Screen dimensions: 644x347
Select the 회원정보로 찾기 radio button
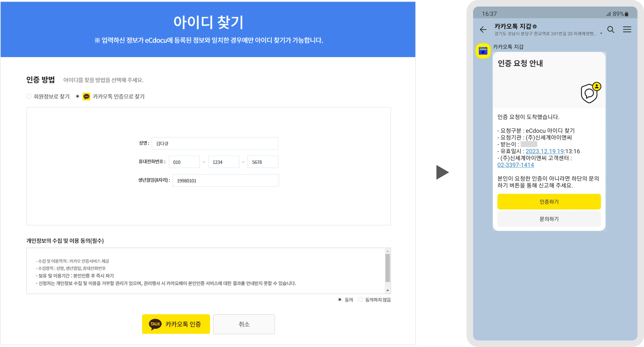[x=29, y=96]
